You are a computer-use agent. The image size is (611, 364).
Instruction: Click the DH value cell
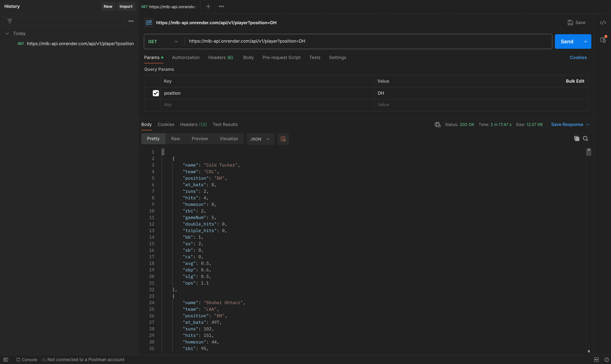[481, 93]
